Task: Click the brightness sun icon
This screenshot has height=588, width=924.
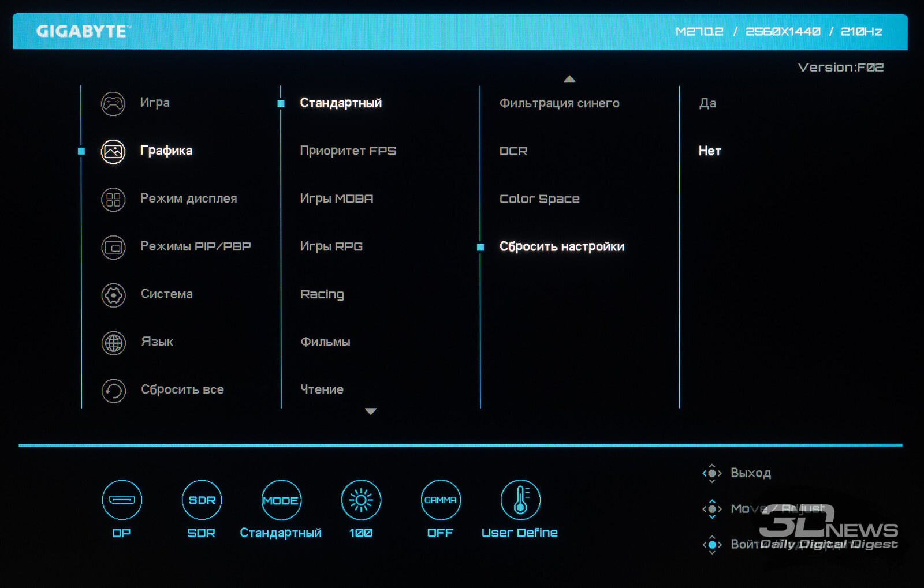Action: coord(361,500)
